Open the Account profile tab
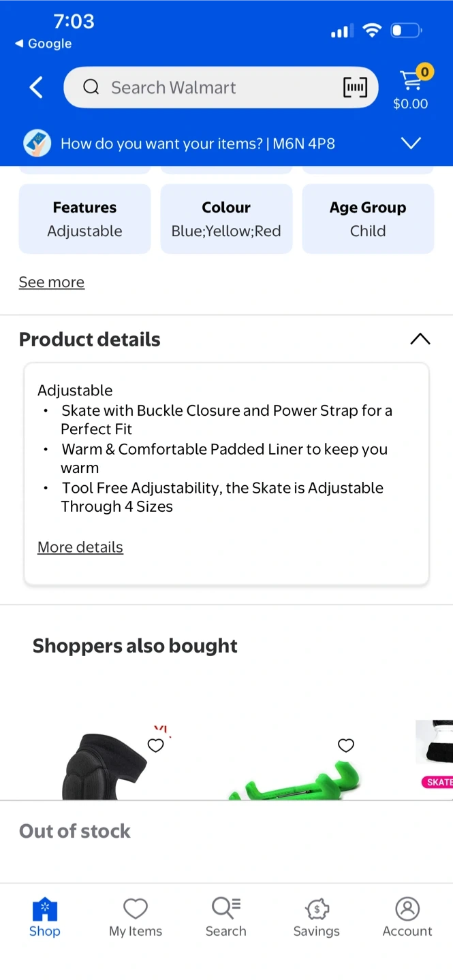Screen dimensions: 453x980 pos(407,917)
